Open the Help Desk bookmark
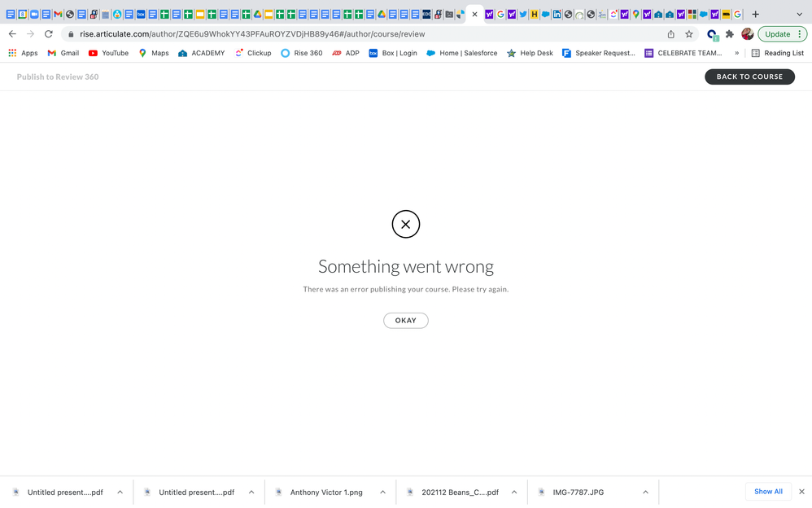Viewport: 812px width, 508px height. coord(530,53)
